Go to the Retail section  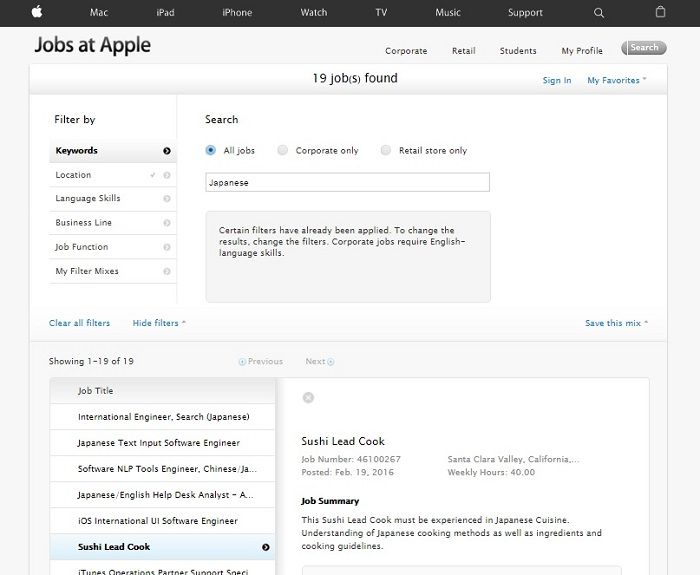pos(463,51)
